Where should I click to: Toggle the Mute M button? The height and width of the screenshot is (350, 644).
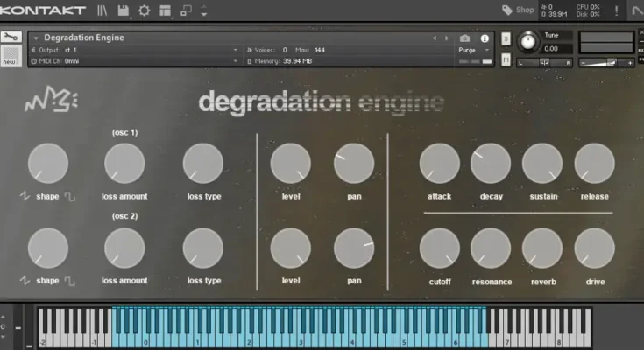coord(506,59)
